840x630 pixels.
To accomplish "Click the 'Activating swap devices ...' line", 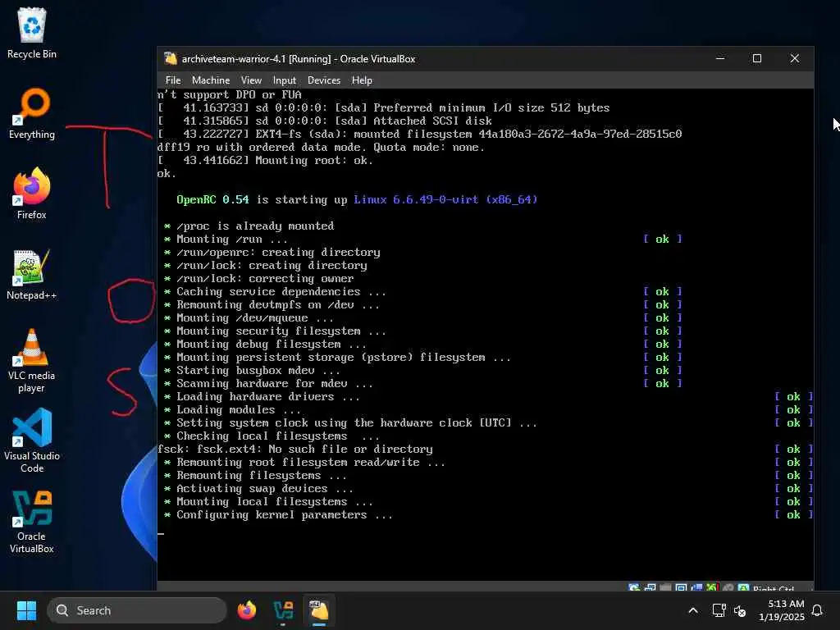I will (x=264, y=489).
